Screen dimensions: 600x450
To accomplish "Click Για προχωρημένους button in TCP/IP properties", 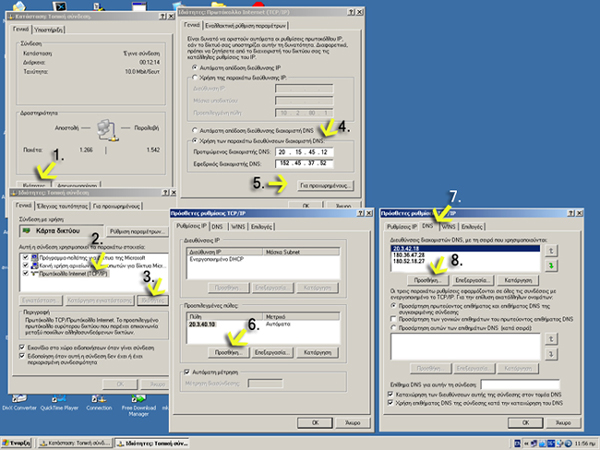I will point(322,186).
